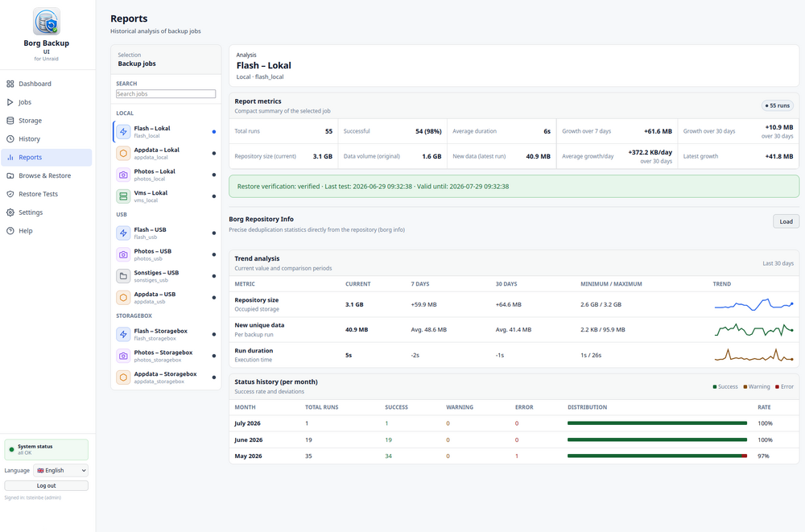Click the Log out button
The image size is (805, 532).
[x=46, y=485]
